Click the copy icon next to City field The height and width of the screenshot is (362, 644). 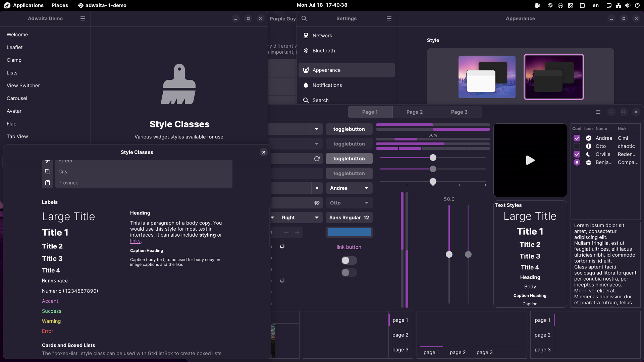(x=47, y=172)
